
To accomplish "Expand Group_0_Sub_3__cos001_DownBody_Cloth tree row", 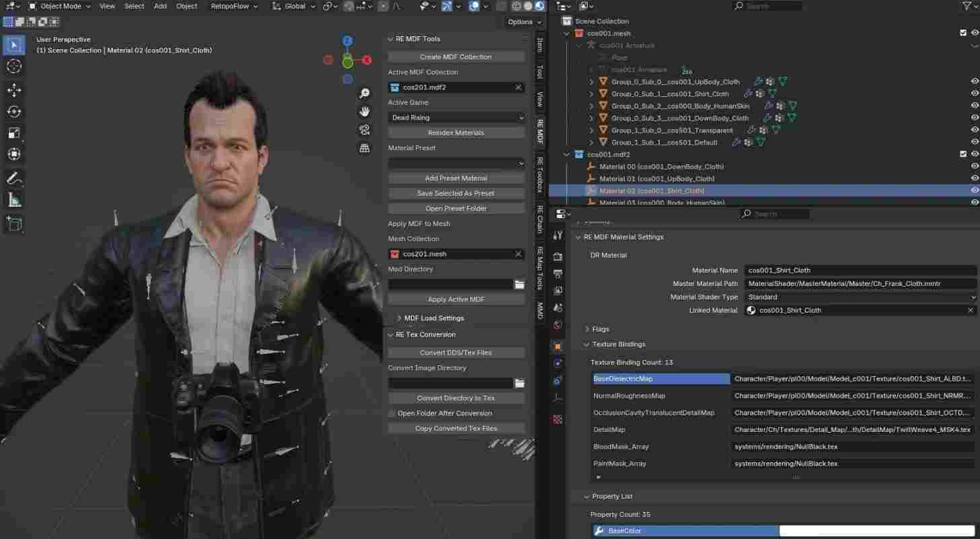I will click(x=592, y=118).
